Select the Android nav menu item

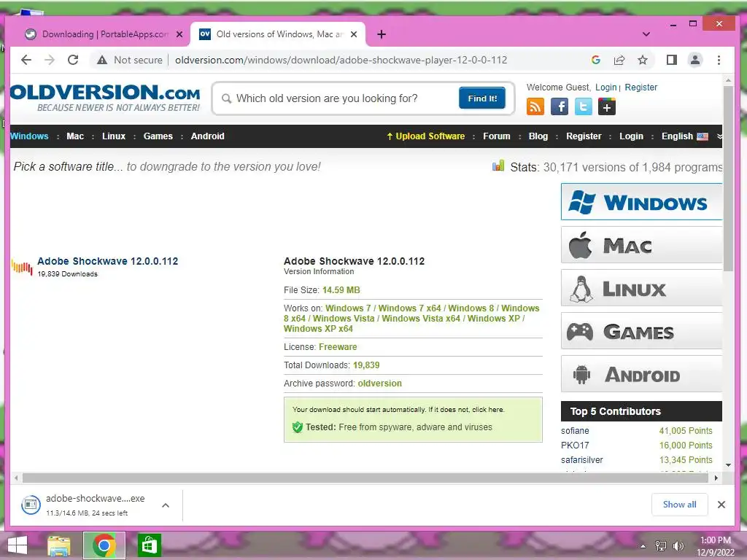(x=208, y=136)
